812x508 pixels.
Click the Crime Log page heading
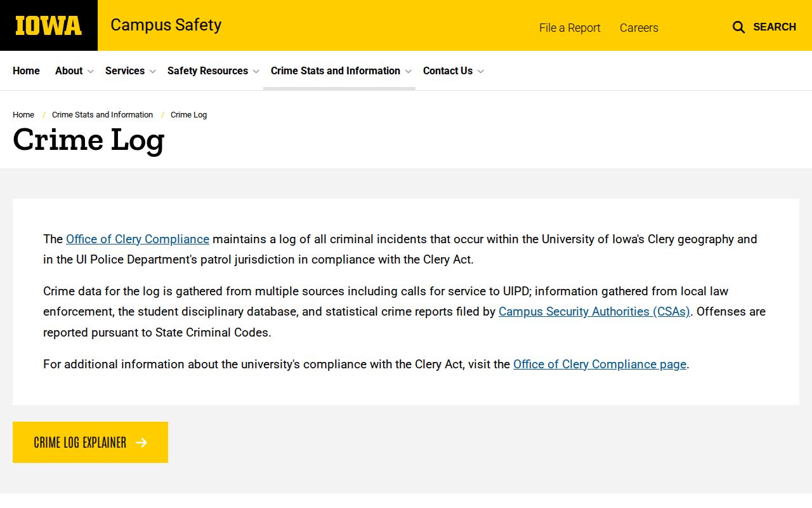coord(89,140)
